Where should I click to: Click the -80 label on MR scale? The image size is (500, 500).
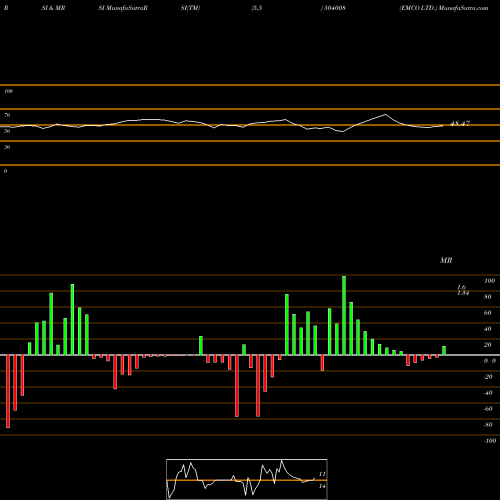(x=488, y=425)
